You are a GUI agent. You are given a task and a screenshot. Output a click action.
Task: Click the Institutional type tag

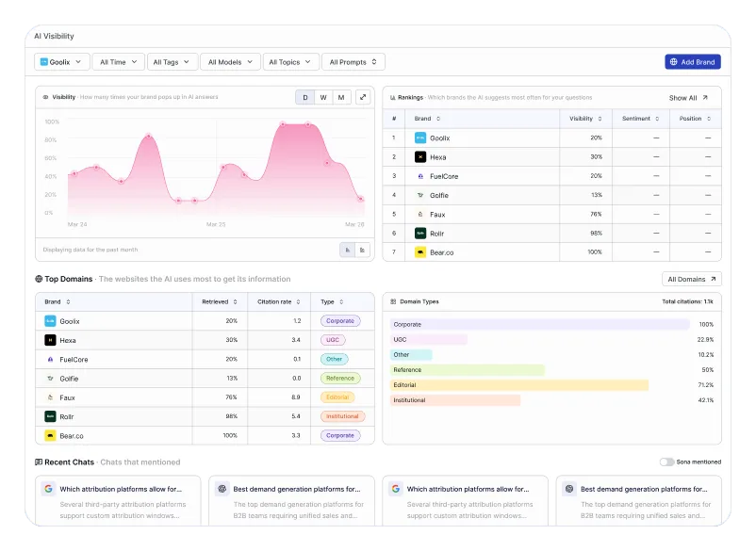point(342,416)
